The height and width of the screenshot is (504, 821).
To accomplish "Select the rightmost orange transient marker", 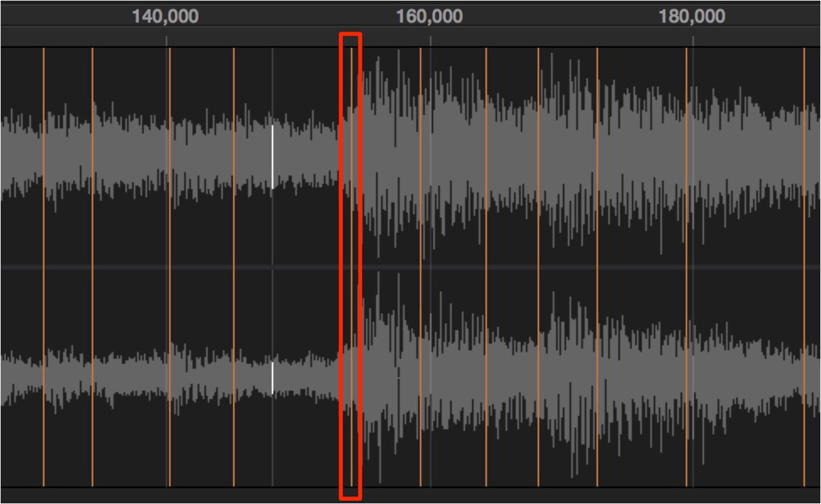I will point(804,267).
